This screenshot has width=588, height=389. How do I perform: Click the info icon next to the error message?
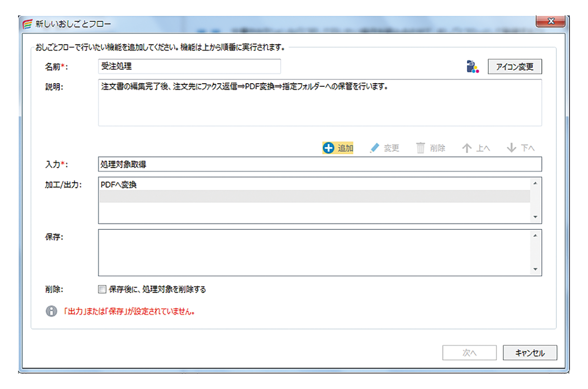52,311
